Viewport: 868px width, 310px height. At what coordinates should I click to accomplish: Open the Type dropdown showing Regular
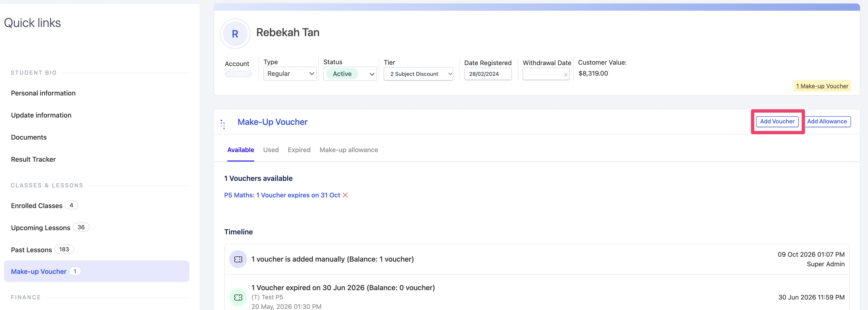pyautogui.click(x=290, y=74)
